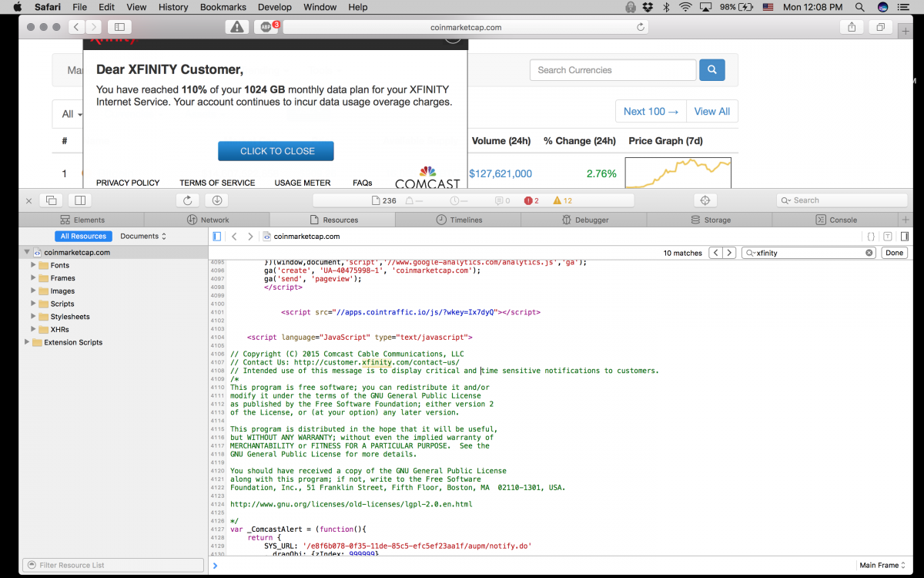Viewport: 924px width, 578px height.
Task: Click Done to close find bar
Action: (894, 253)
